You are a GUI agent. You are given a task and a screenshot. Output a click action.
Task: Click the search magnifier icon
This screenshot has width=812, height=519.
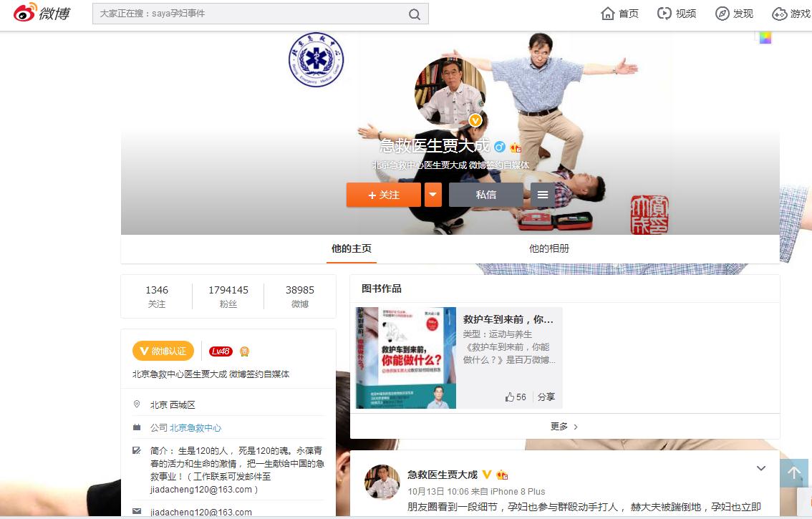click(415, 14)
